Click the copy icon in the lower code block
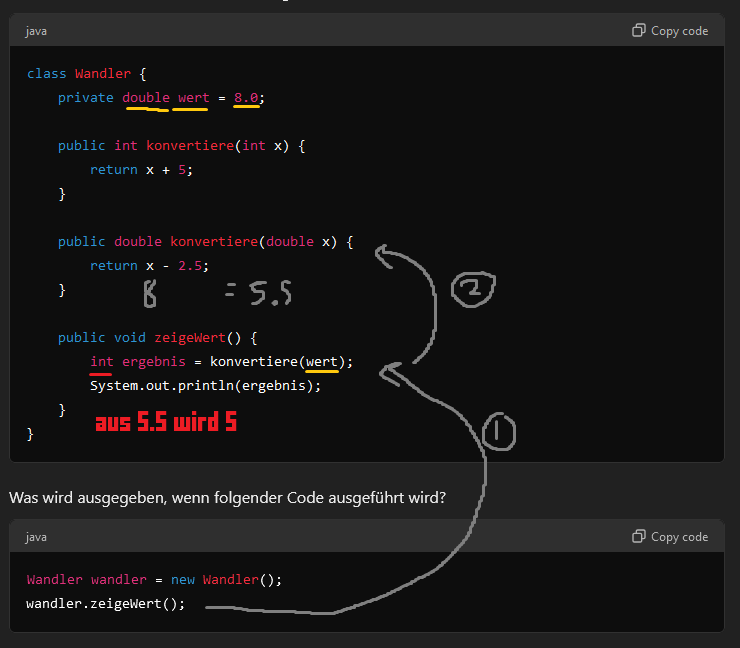This screenshot has width=740, height=648. [639, 537]
